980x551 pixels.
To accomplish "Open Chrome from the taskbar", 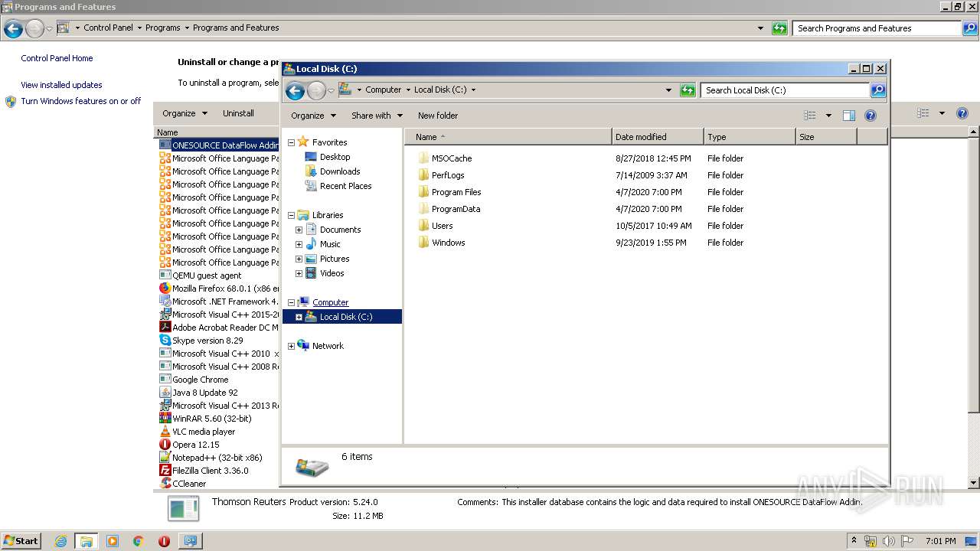I will click(138, 541).
